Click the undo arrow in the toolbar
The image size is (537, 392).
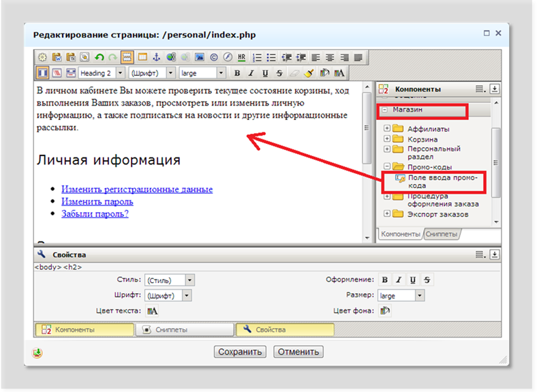(99, 58)
